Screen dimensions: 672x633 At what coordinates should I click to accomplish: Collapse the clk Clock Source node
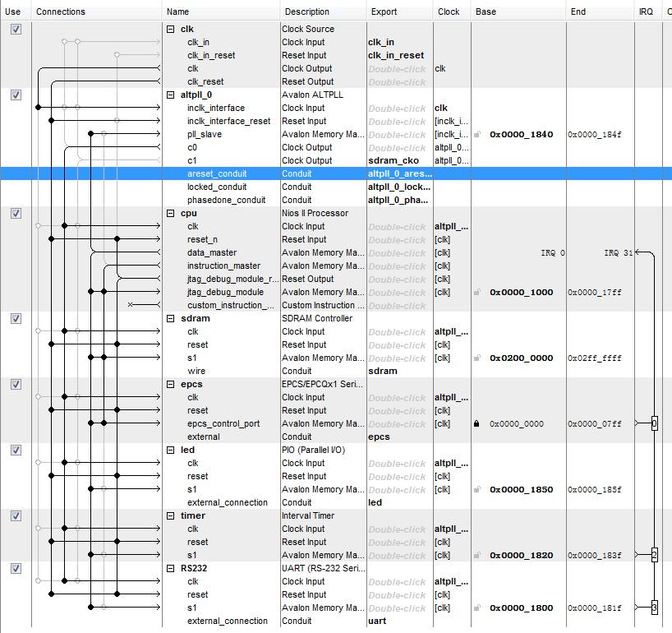click(170, 30)
